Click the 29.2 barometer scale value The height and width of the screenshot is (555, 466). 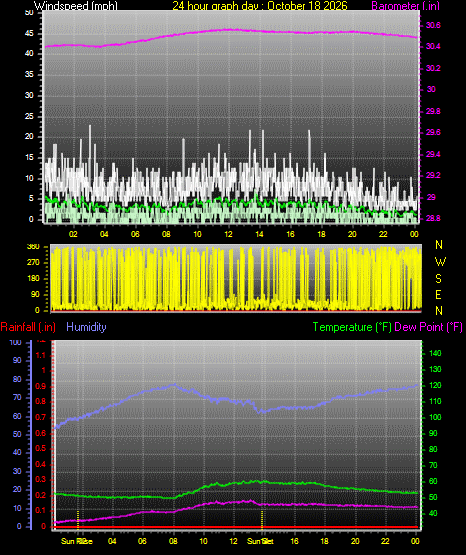point(433,176)
